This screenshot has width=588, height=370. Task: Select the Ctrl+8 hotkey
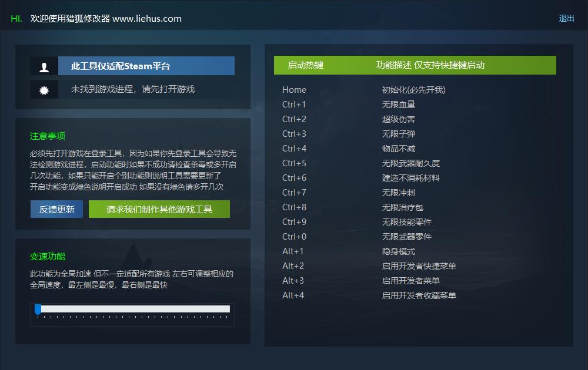click(294, 207)
